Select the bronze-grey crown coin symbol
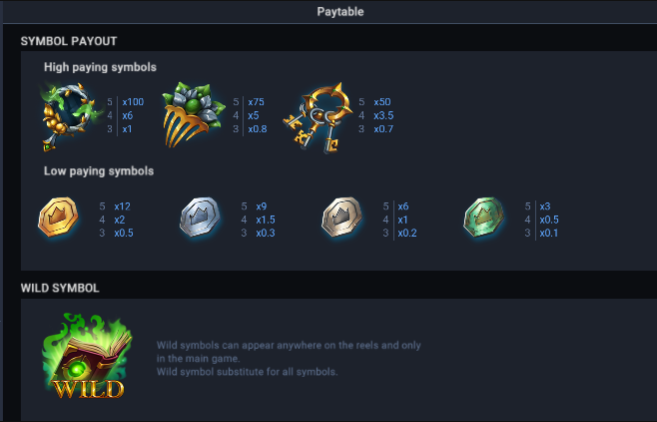 coord(342,217)
